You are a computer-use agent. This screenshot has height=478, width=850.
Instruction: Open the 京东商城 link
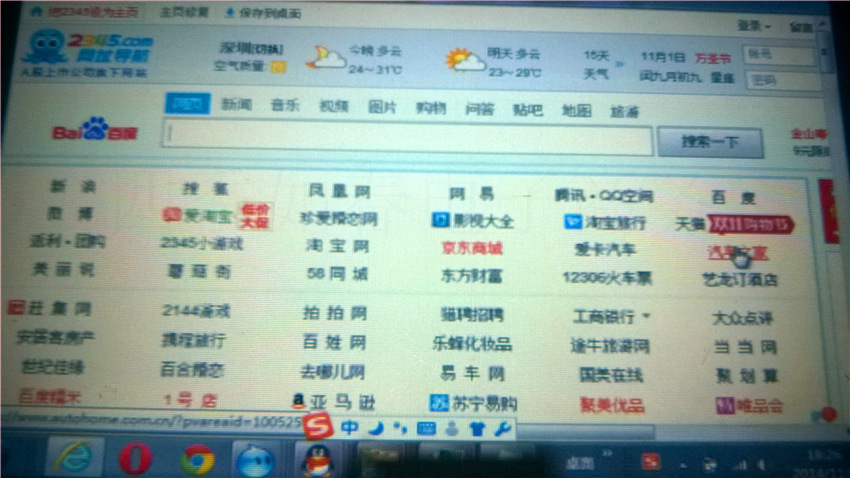click(472, 248)
